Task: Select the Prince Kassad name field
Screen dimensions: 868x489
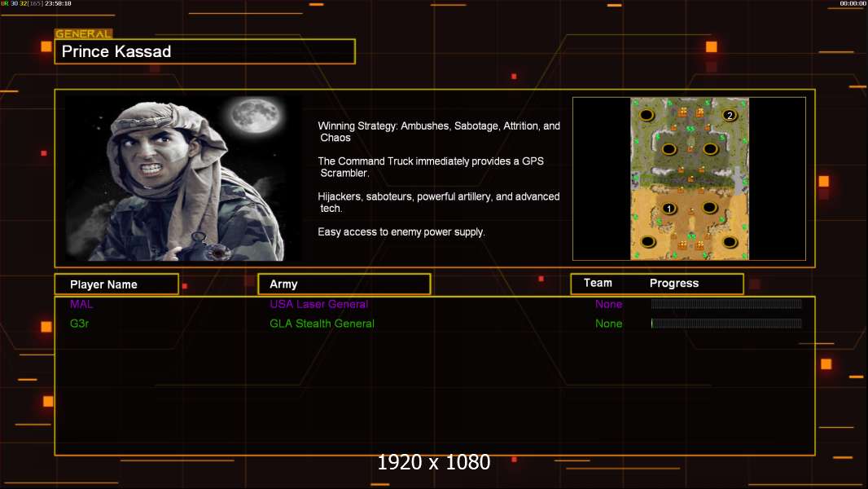Action: pyautogui.click(x=205, y=51)
